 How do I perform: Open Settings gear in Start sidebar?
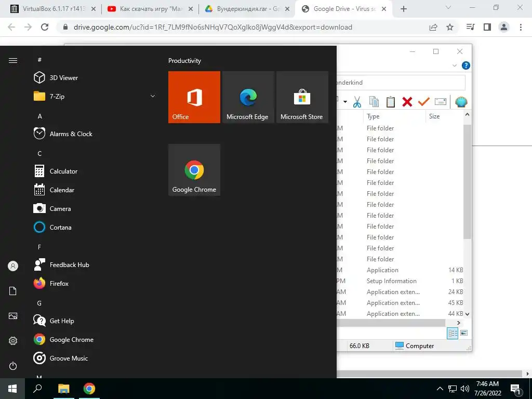(13, 341)
